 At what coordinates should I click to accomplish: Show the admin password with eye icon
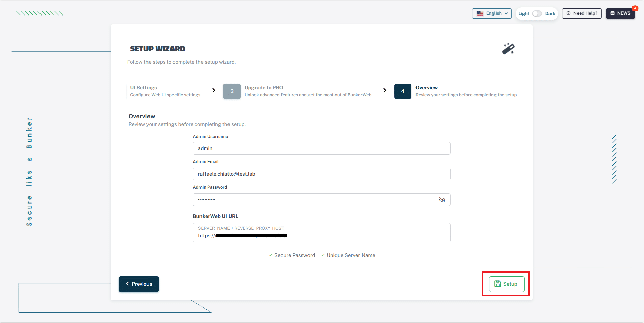tap(442, 200)
